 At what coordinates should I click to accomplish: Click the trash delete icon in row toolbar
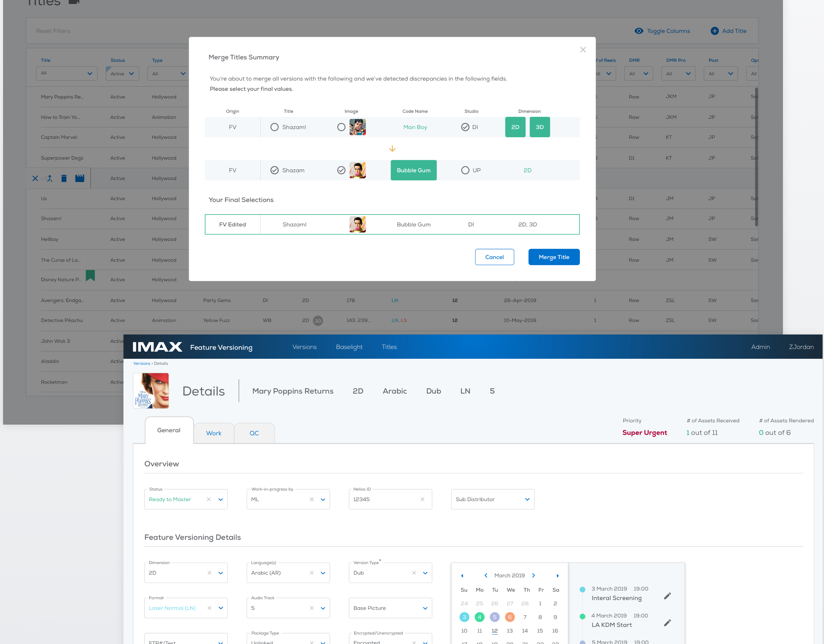[64, 178]
